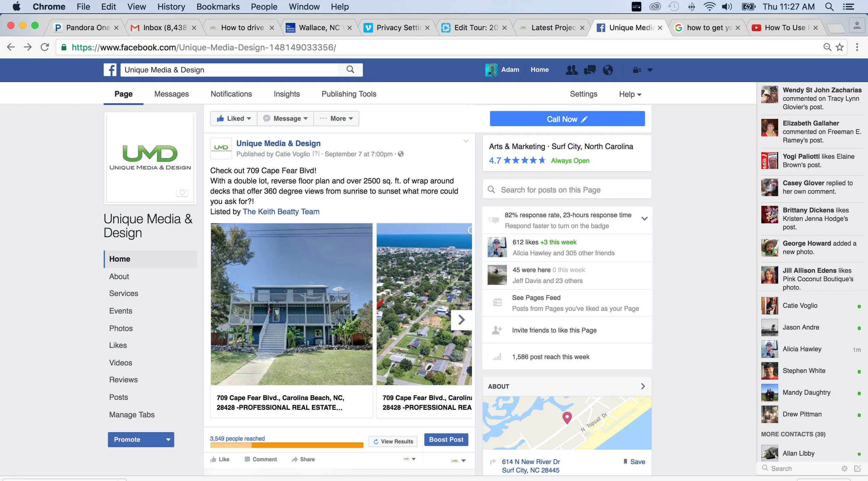Toggle the Liked button for page
Screen dimensions: 868x481
click(234, 119)
